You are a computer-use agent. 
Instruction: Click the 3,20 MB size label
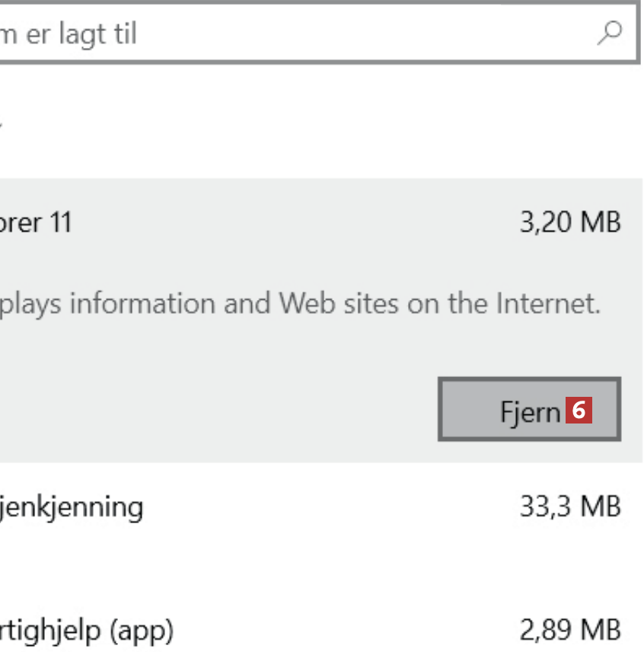570,222
